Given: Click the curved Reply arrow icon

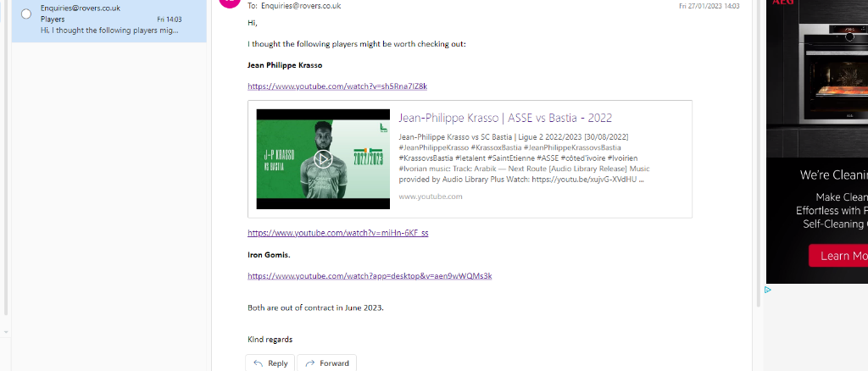Looking at the screenshot, I should (x=258, y=363).
